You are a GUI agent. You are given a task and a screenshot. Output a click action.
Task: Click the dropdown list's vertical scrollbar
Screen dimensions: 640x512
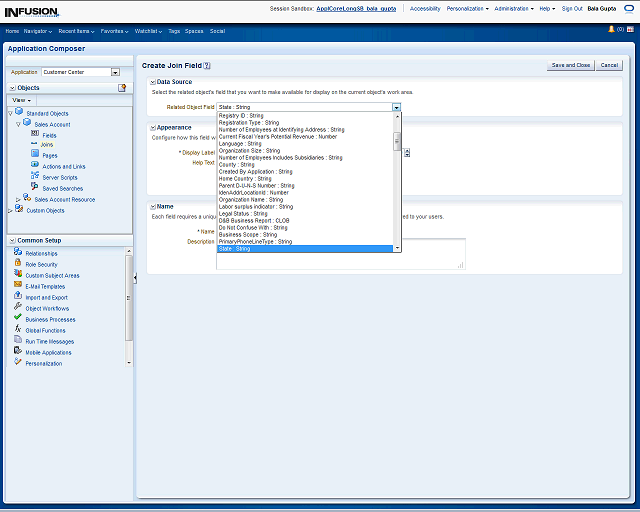click(397, 140)
